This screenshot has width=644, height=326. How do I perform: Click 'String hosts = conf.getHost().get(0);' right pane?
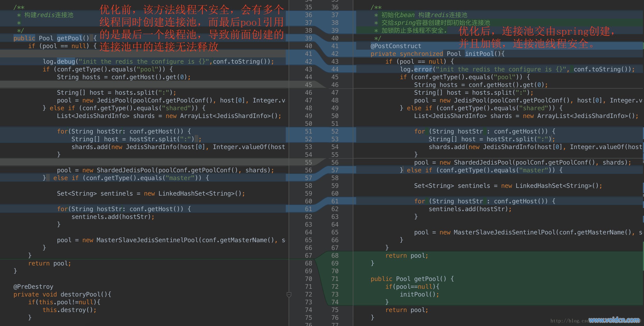(x=481, y=85)
